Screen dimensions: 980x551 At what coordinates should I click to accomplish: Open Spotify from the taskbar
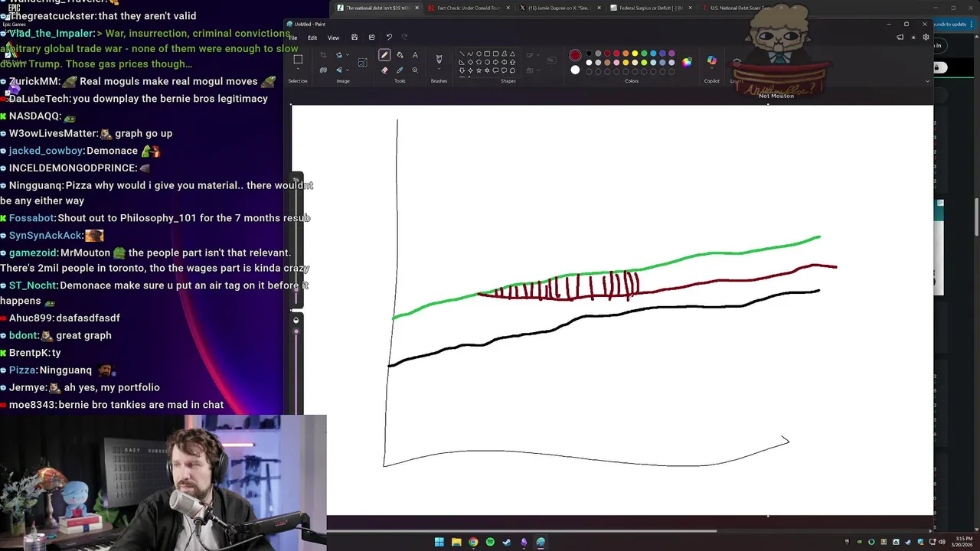pyautogui.click(x=490, y=542)
